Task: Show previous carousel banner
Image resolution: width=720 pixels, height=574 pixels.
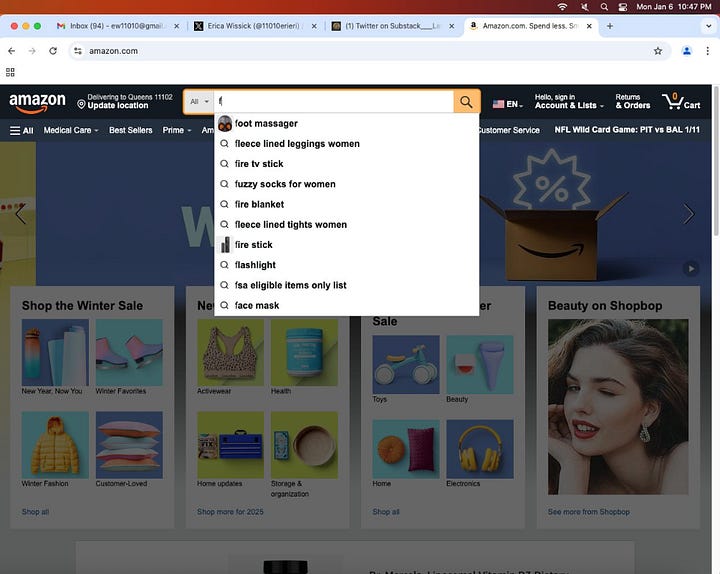Action: [x=20, y=214]
